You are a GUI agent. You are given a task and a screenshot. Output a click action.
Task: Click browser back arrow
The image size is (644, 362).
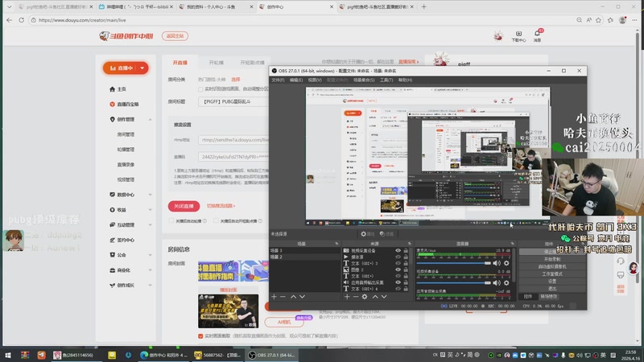[9, 19]
